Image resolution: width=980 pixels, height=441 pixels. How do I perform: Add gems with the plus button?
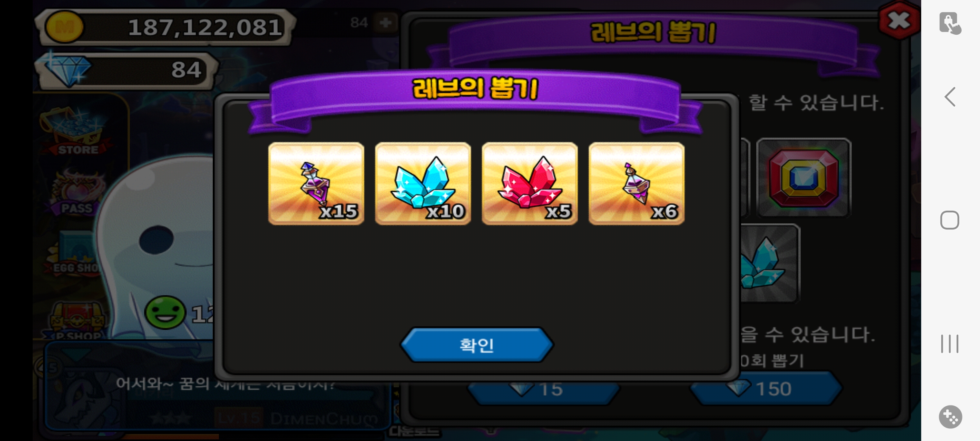click(x=386, y=22)
